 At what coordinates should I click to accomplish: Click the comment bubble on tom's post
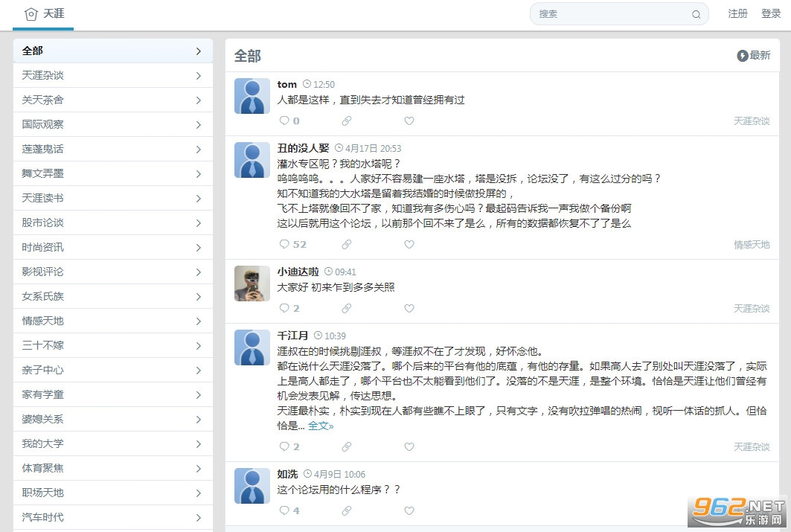point(286,120)
